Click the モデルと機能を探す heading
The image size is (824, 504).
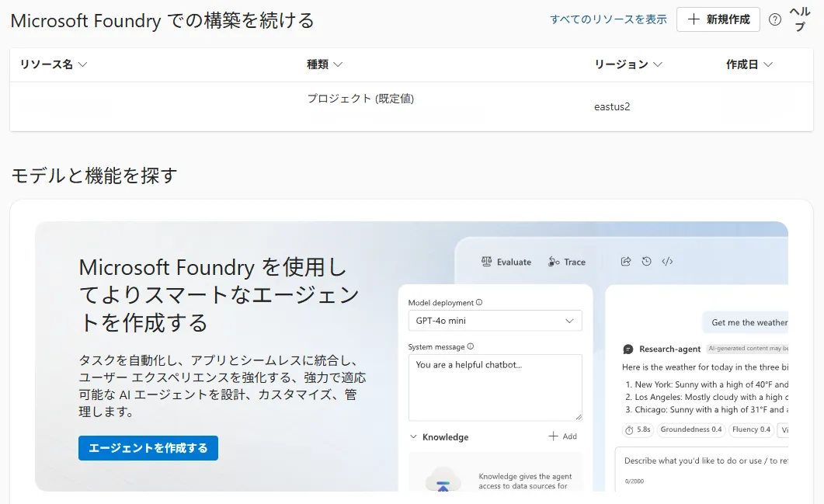point(94,176)
